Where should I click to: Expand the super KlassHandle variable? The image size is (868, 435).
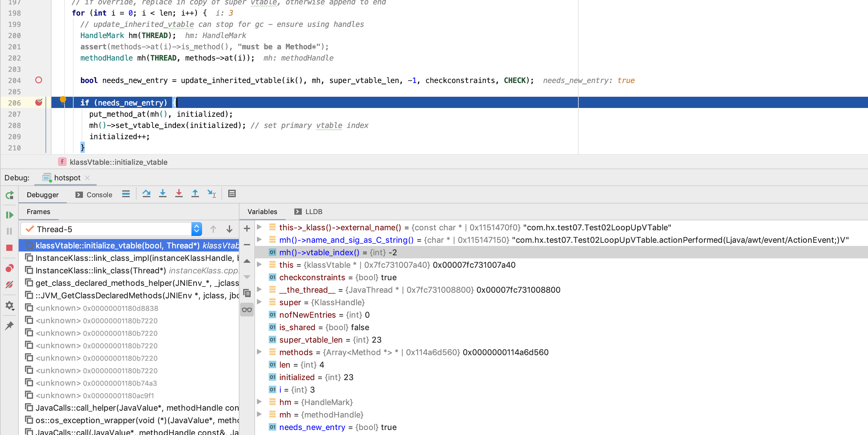click(259, 302)
